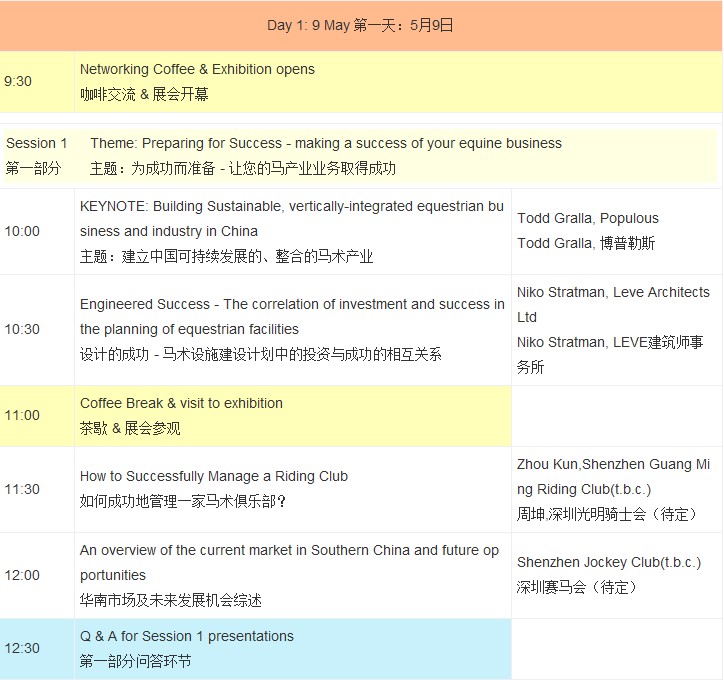Open How to Successfully Manage a Riding Club

[x=214, y=476]
